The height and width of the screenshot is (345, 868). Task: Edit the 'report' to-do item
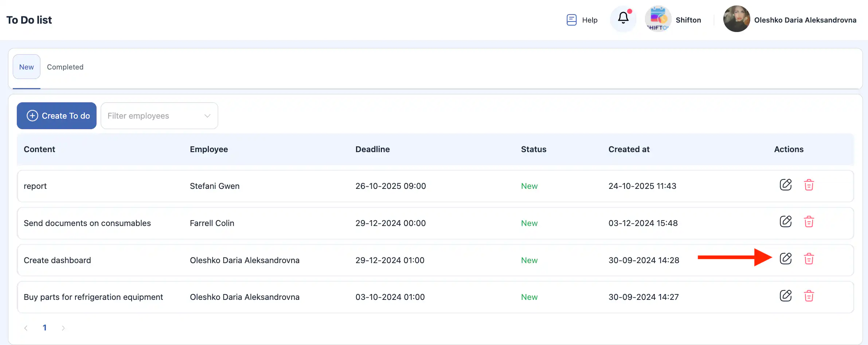tap(785, 185)
